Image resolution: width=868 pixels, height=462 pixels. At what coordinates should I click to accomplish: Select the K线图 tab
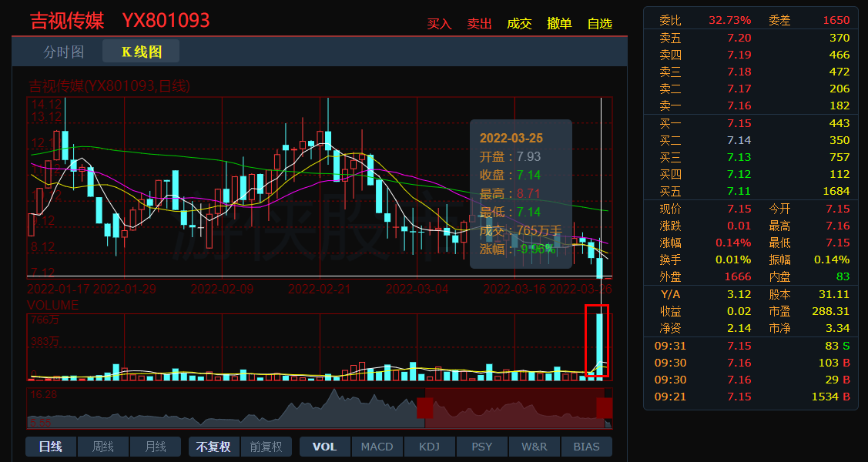pyautogui.click(x=141, y=52)
